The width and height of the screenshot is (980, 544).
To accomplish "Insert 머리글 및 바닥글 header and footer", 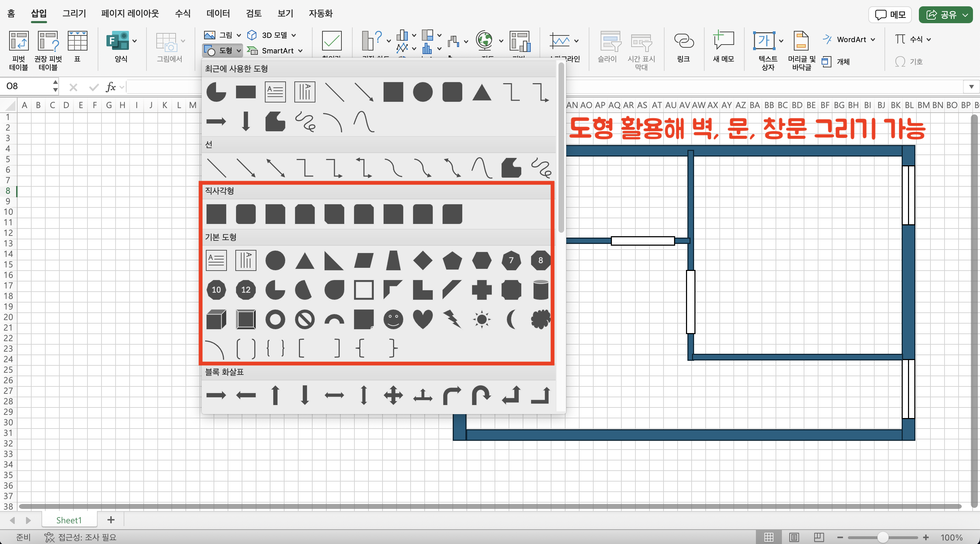I will pyautogui.click(x=802, y=50).
